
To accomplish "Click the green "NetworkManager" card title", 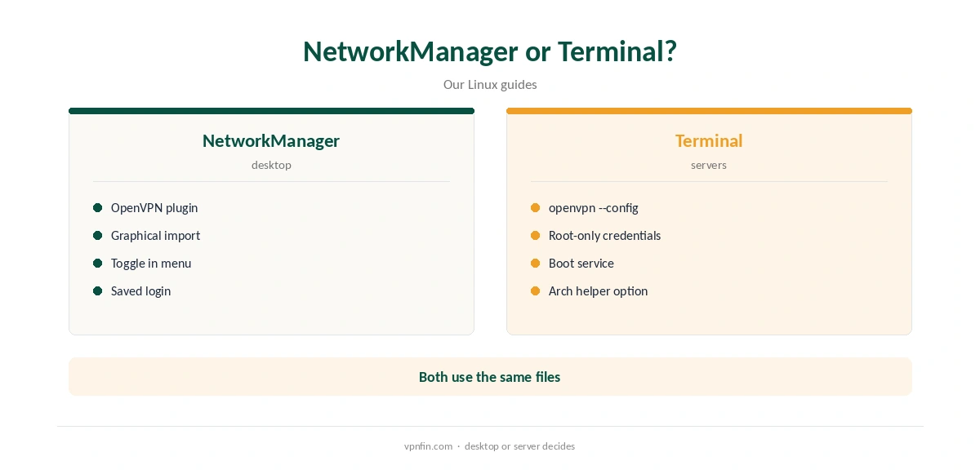I will click(x=271, y=140).
